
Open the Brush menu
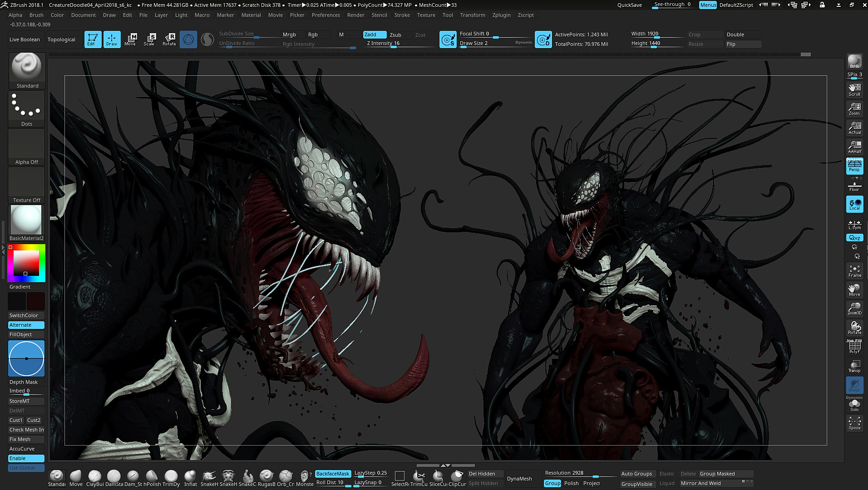coord(36,15)
